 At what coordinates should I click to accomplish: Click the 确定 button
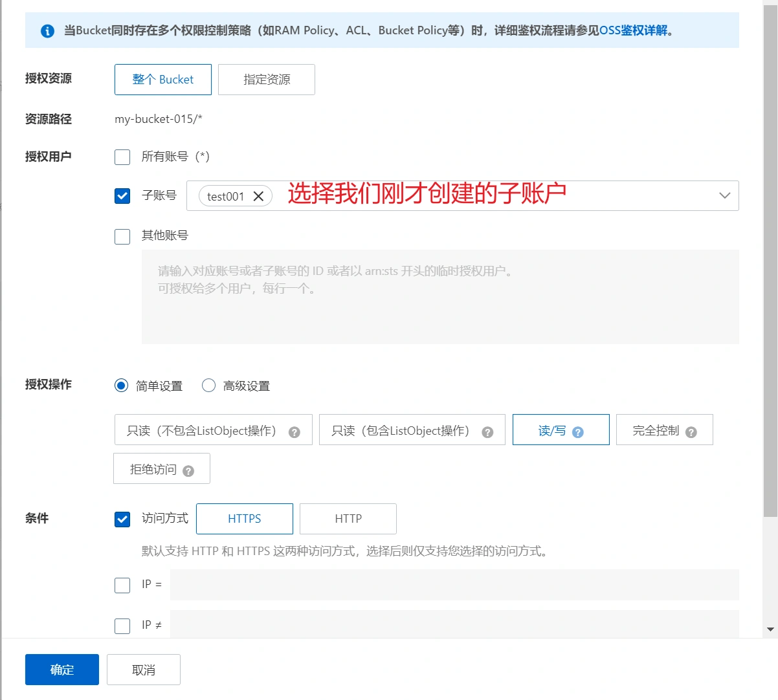click(62, 670)
